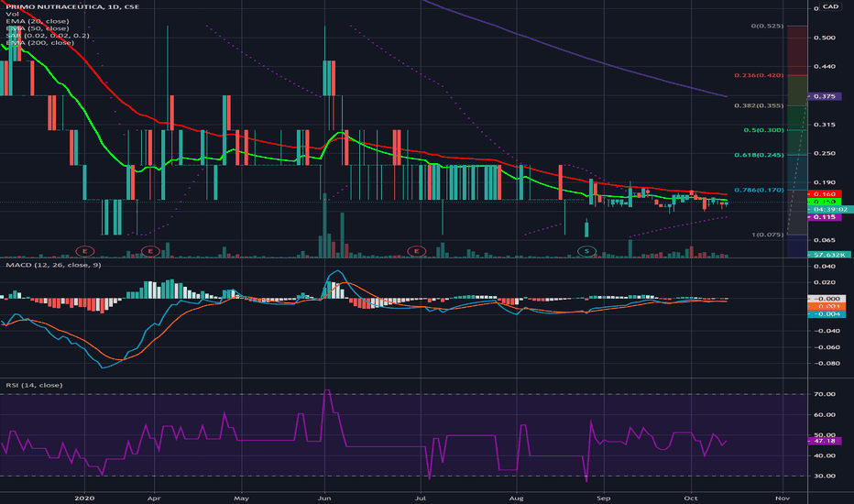Click the 0.315 price axis label

824,125
